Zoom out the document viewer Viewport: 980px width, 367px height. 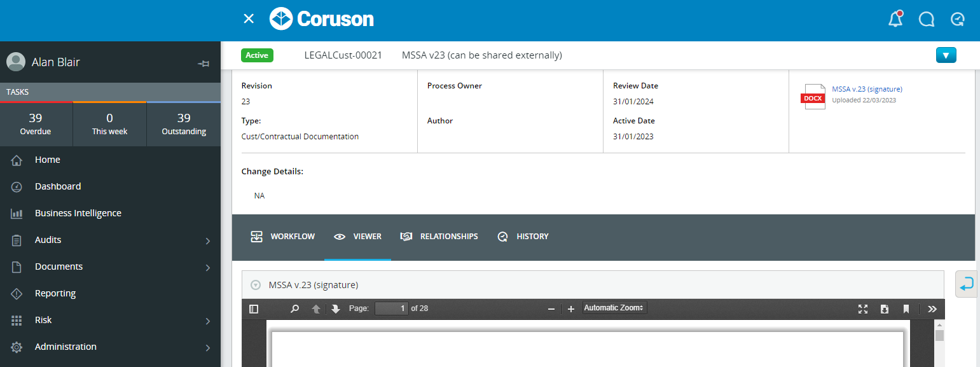(551, 308)
